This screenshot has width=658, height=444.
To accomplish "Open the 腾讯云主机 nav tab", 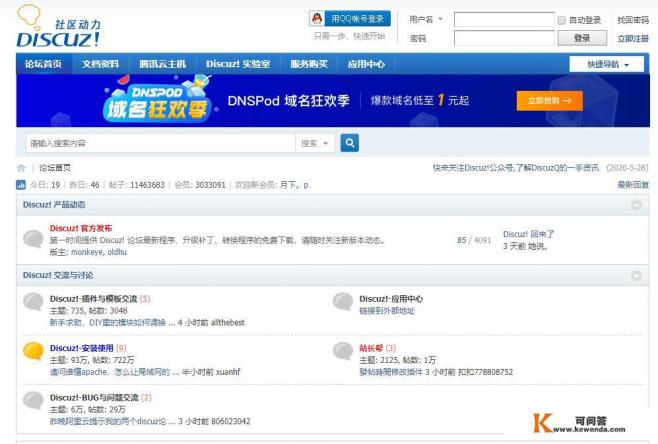I will coord(162,64).
